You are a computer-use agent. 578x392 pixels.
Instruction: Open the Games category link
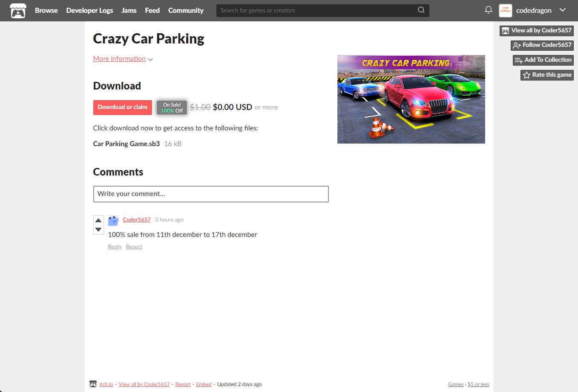(456, 384)
